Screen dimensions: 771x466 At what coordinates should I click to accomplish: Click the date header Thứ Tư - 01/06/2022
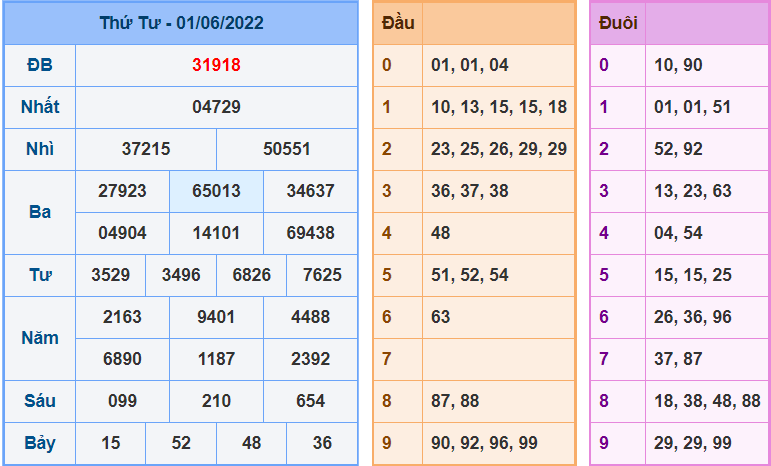point(181,23)
